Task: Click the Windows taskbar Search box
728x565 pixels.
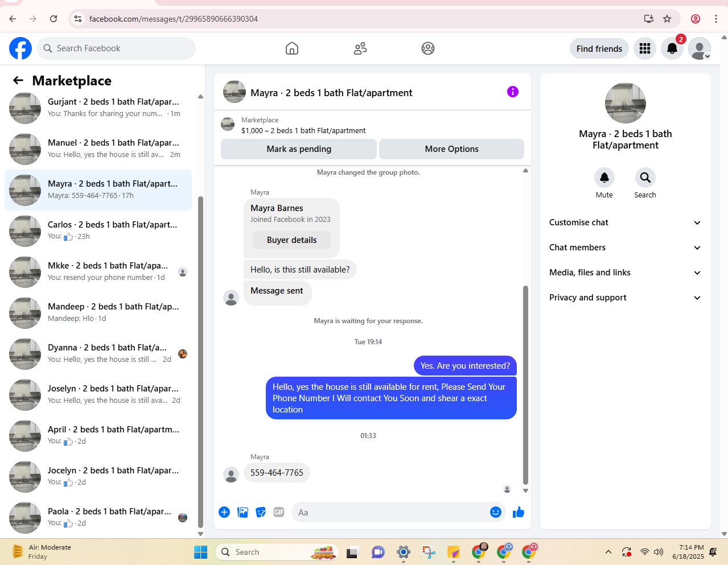Action: click(277, 552)
